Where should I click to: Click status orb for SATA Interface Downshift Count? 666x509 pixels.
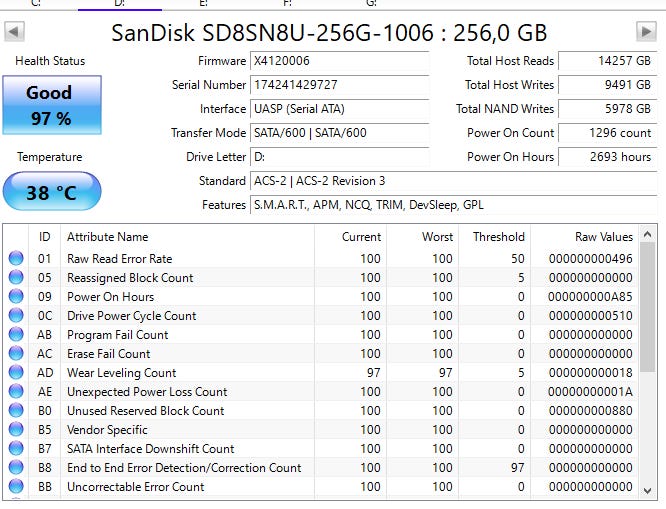pyautogui.click(x=16, y=448)
